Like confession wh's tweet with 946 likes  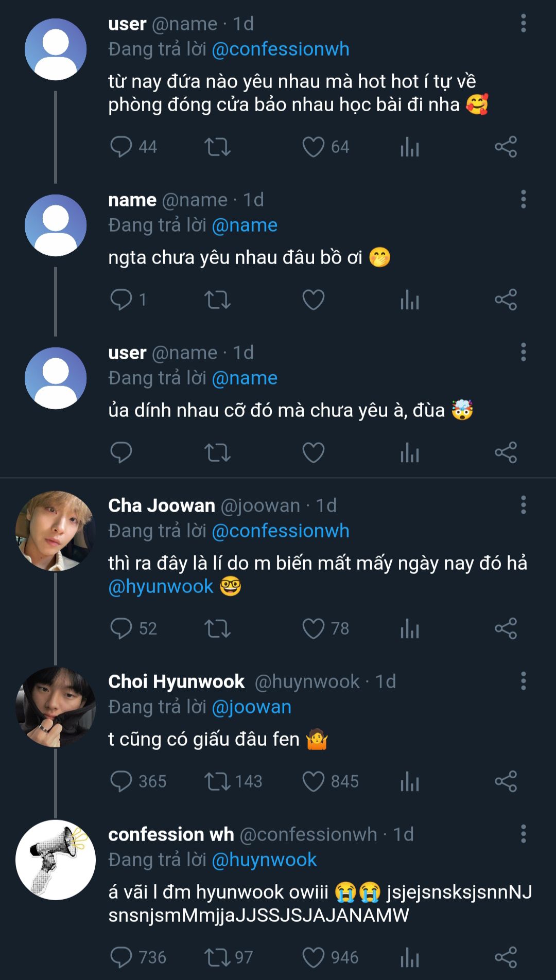[313, 957]
